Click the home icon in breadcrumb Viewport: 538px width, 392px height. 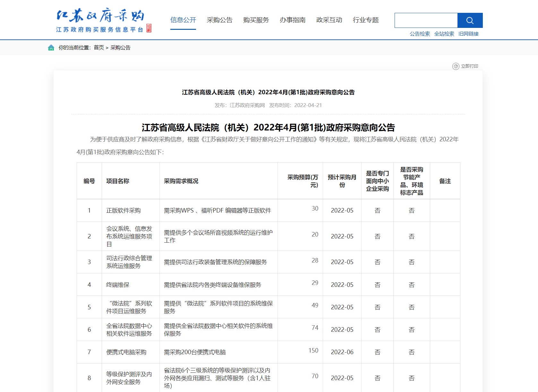pos(51,48)
